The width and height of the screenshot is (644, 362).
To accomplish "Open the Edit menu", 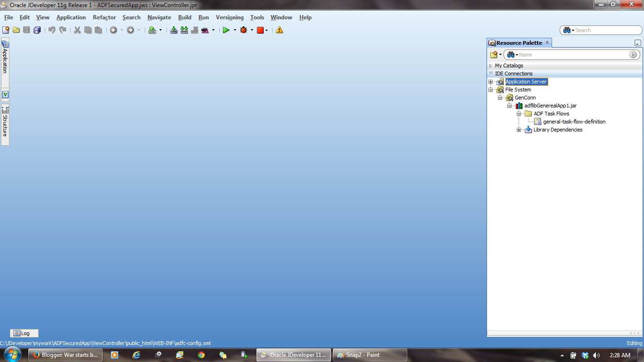I will click(25, 17).
